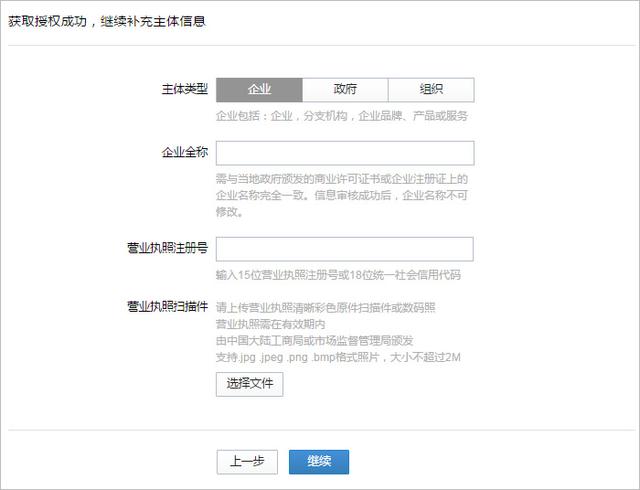Click the 输入15位营业执照注册号 hint text
640x490 pixels.
(338, 274)
